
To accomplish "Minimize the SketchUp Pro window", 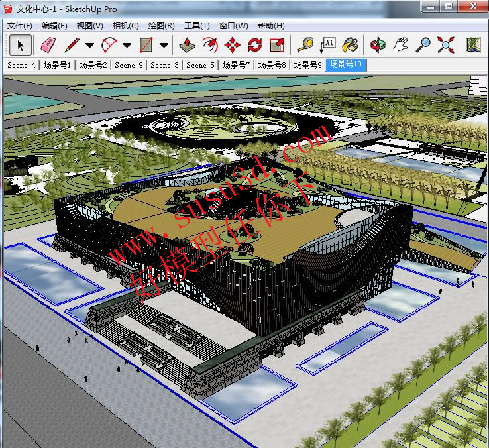I will [431, 6].
